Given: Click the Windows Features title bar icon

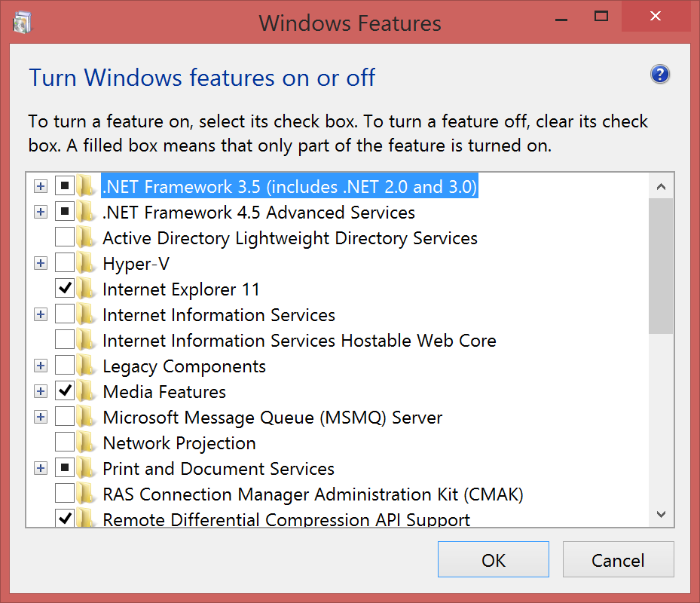Looking at the screenshot, I should coord(23,23).
